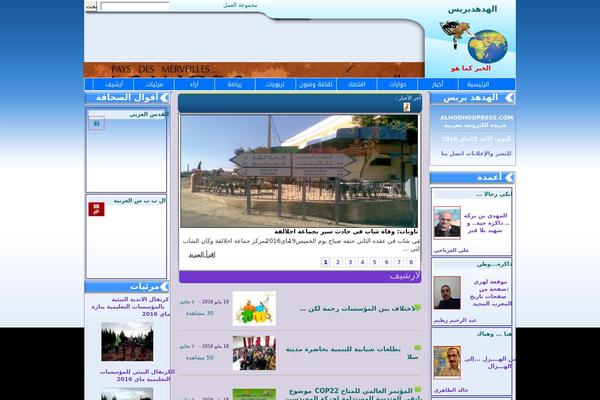This screenshot has height=400, width=600.
Task: Click the purple الأرشيف heading bar
Action: click(300, 277)
